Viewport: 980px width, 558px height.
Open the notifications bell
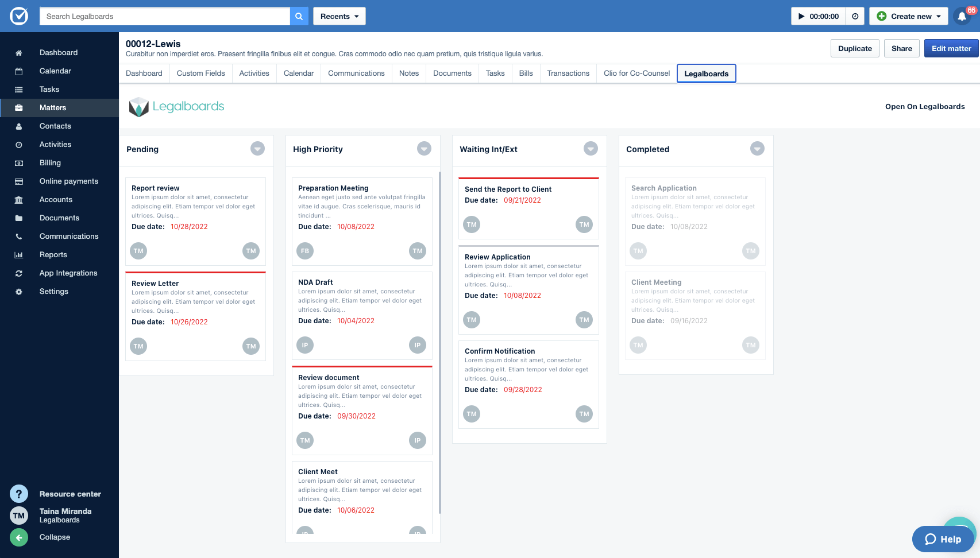pyautogui.click(x=962, y=16)
